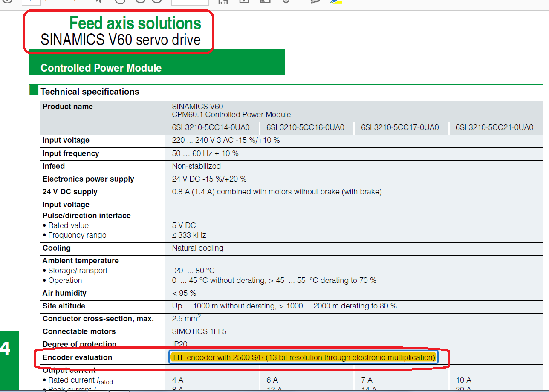Viewport: 549px width, 392px height.
Task: Select the '4 A' rated current value
Action: [178, 380]
